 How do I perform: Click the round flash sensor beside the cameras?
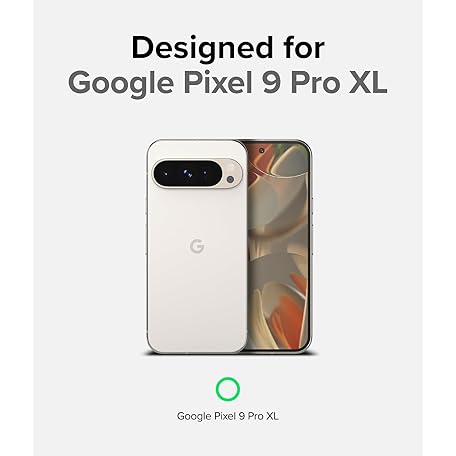pyautogui.click(x=230, y=179)
